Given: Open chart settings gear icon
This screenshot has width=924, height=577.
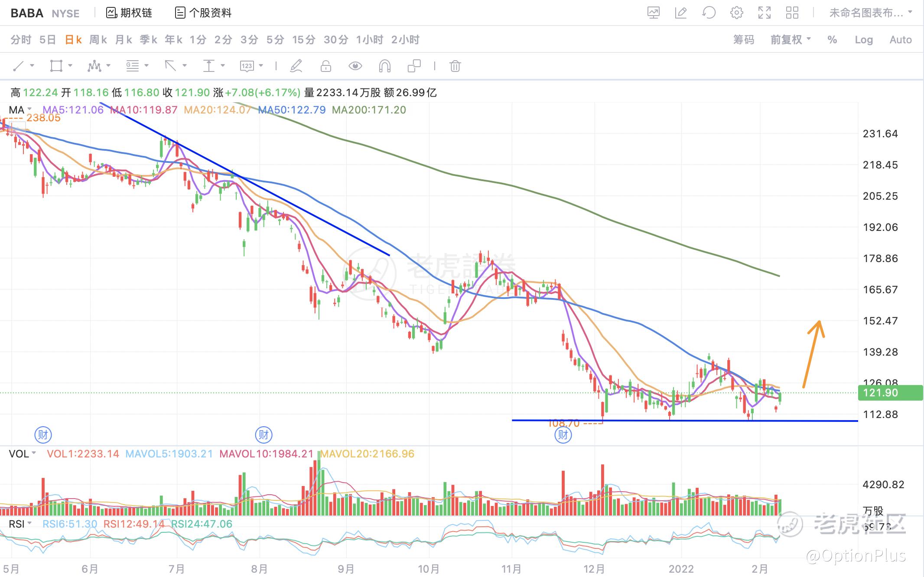Looking at the screenshot, I should click(736, 13).
